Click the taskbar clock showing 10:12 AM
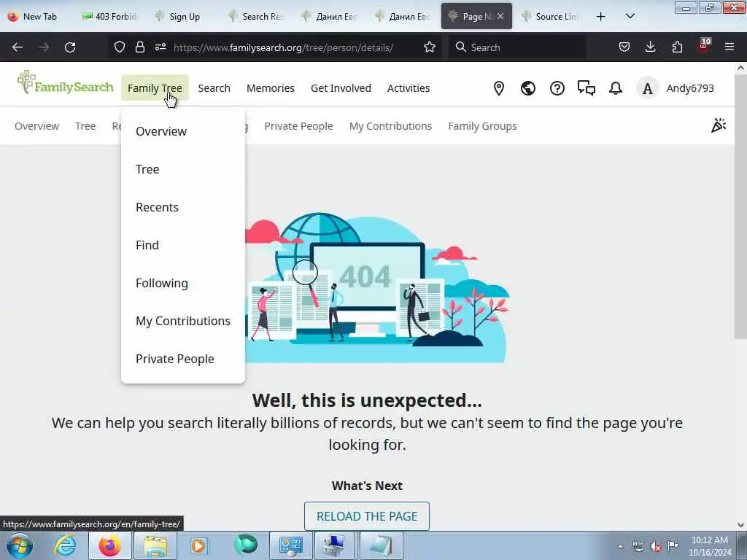This screenshot has width=747, height=560. [709, 546]
